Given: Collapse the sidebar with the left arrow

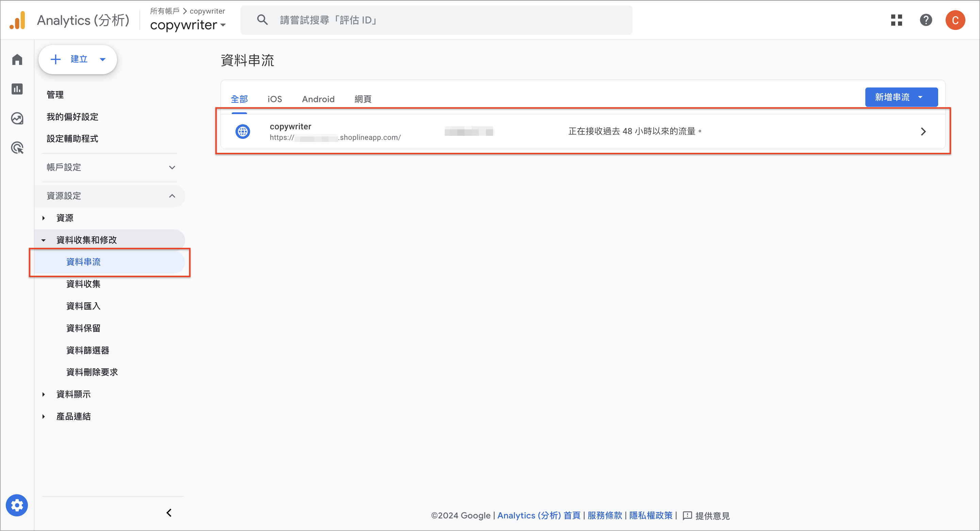Looking at the screenshot, I should click(x=169, y=513).
